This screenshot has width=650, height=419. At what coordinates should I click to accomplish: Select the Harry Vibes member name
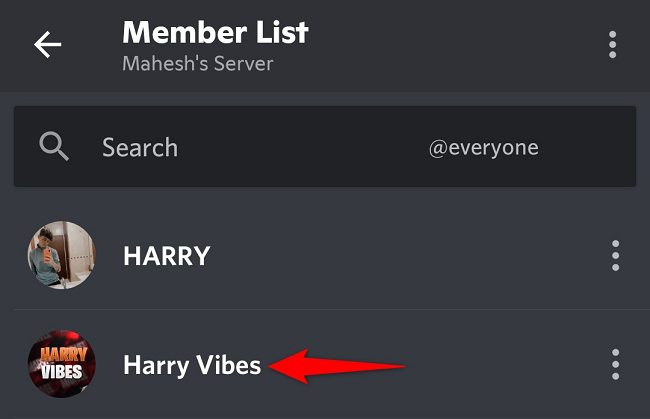[191, 365]
